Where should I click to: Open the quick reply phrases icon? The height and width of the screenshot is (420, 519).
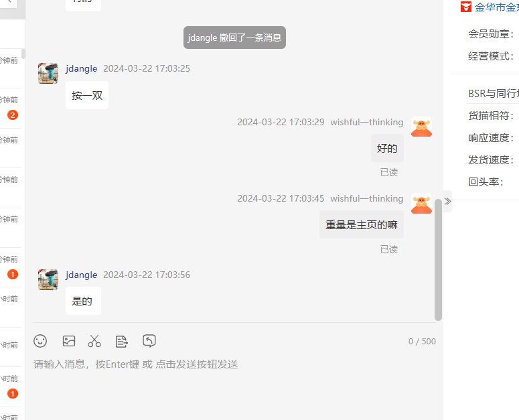pos(121,341)
